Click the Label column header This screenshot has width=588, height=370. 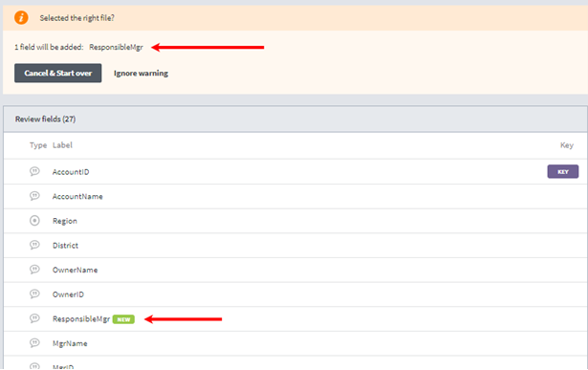[x=62, y=145]
